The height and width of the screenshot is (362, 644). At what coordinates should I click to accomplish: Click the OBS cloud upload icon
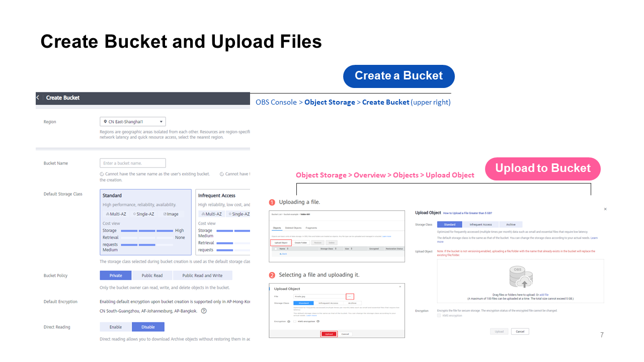pyautogui.click(x=521, y=278)
